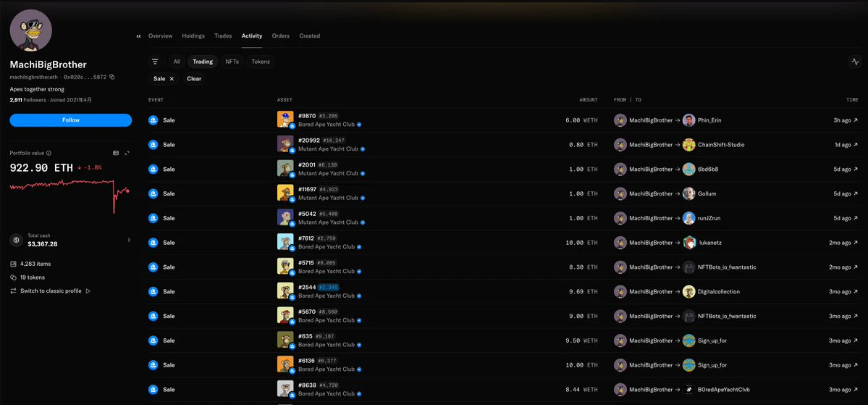868x405 pixels.
Task: Collapse sidebar with double chevron icon
Action: coord(138,36)
